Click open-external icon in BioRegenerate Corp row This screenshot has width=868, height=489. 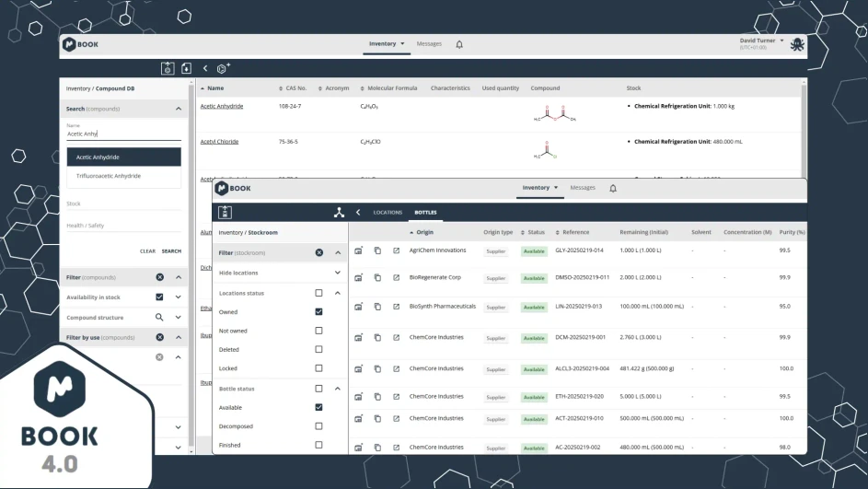397,277
